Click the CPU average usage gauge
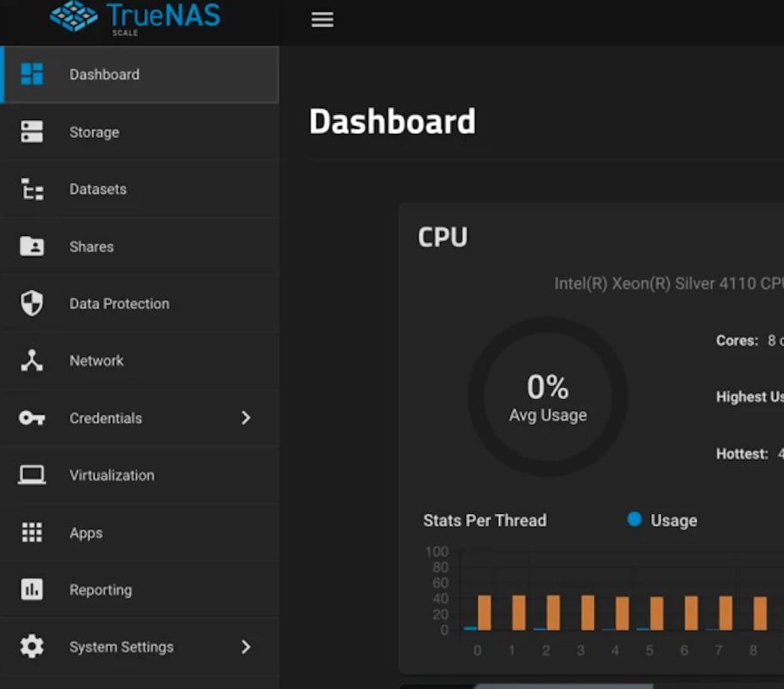 pyautogui.click(x=547, y=396)
